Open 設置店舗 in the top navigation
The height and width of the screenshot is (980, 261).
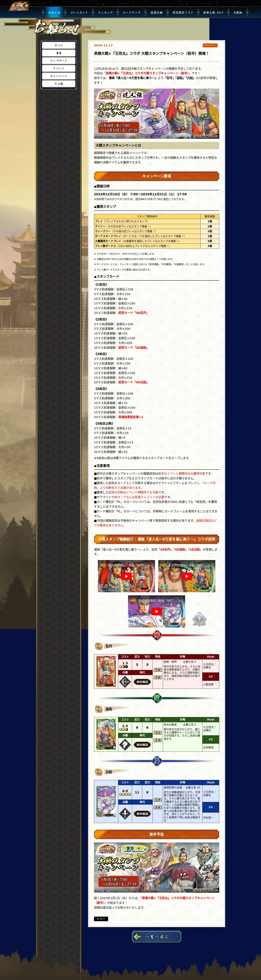[157, 13]
